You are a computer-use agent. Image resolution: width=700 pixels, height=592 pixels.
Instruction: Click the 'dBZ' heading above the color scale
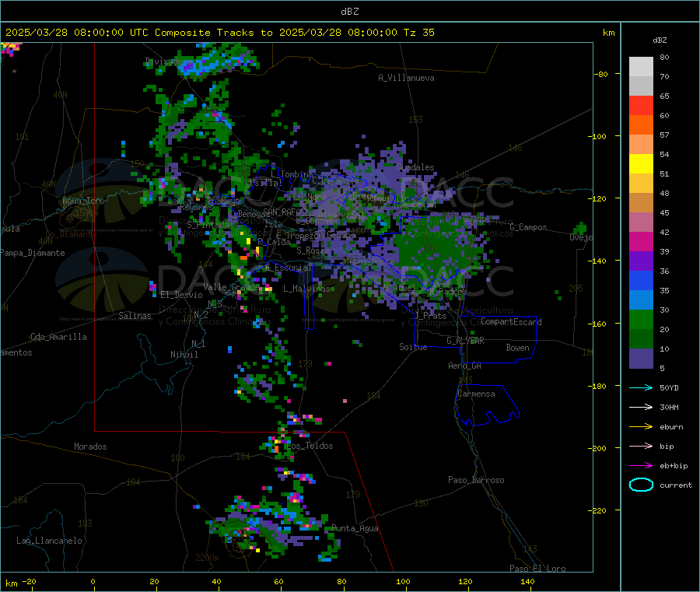point(660,40)
